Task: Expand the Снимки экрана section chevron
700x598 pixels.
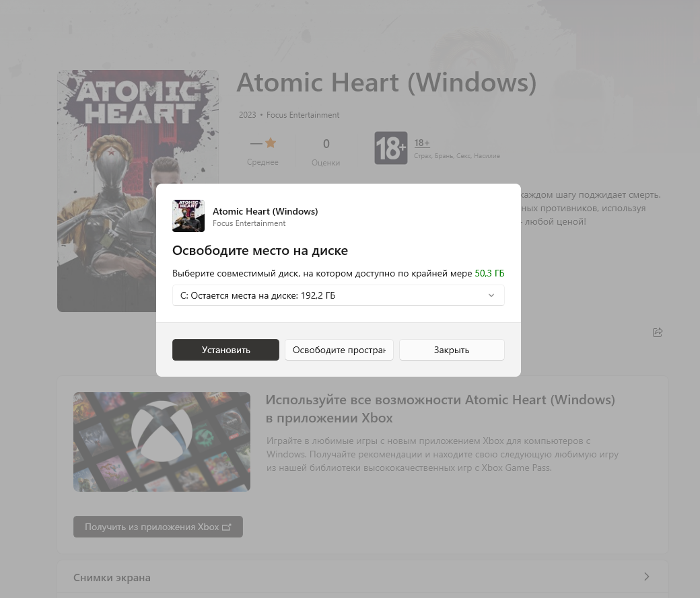Action: point(646,576)
